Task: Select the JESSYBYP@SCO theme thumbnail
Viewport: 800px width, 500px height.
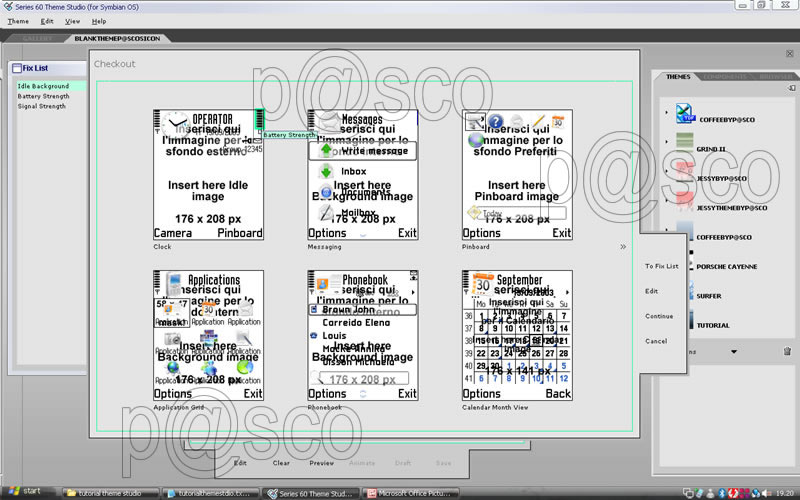Action: [685, 171]
